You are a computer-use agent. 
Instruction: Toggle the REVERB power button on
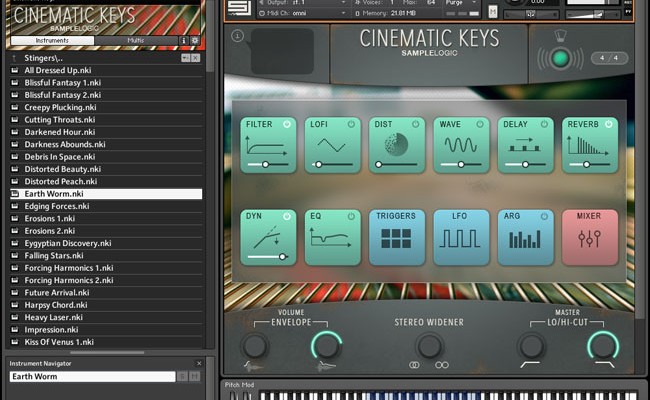click(608, 124)
